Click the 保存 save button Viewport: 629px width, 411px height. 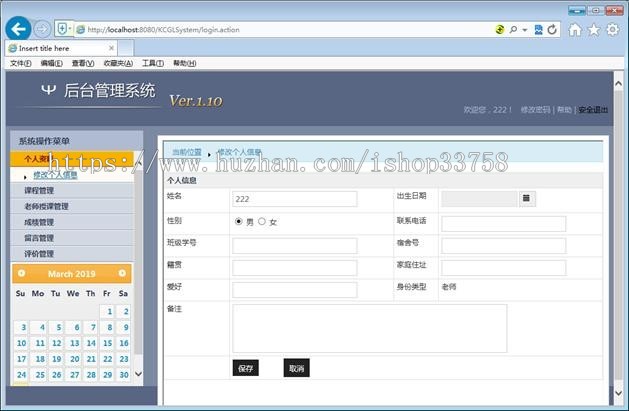coord(246,368)
